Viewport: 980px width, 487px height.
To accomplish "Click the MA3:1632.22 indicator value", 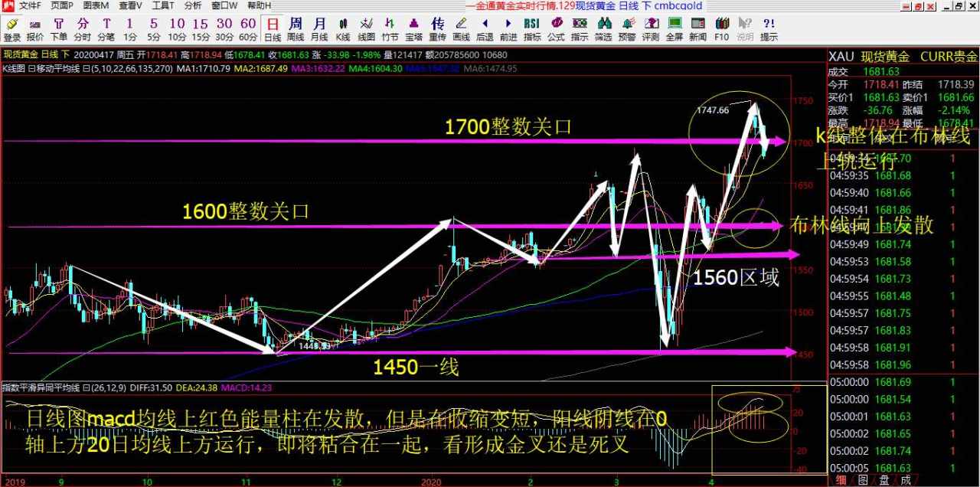I will 318,69.
